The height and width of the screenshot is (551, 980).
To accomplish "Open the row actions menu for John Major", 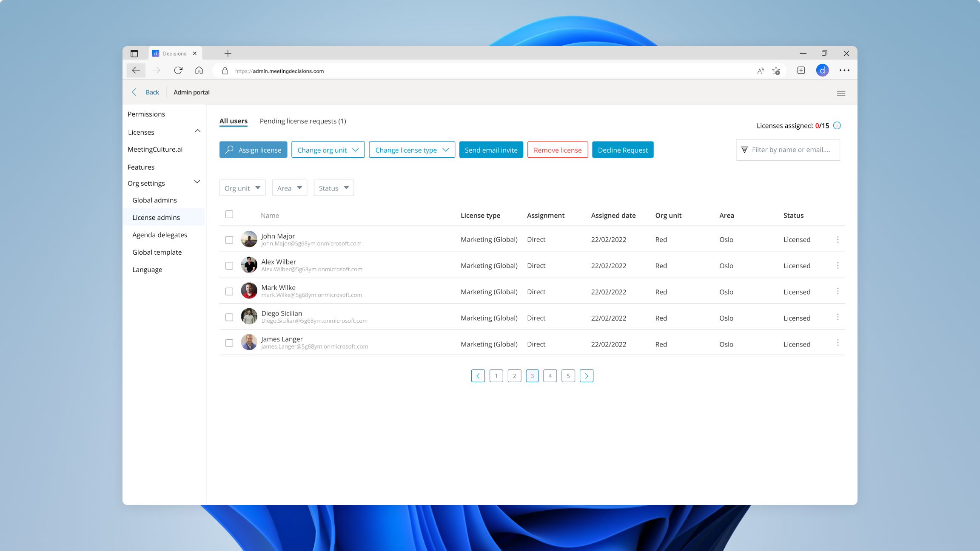I will pos(838,239).
